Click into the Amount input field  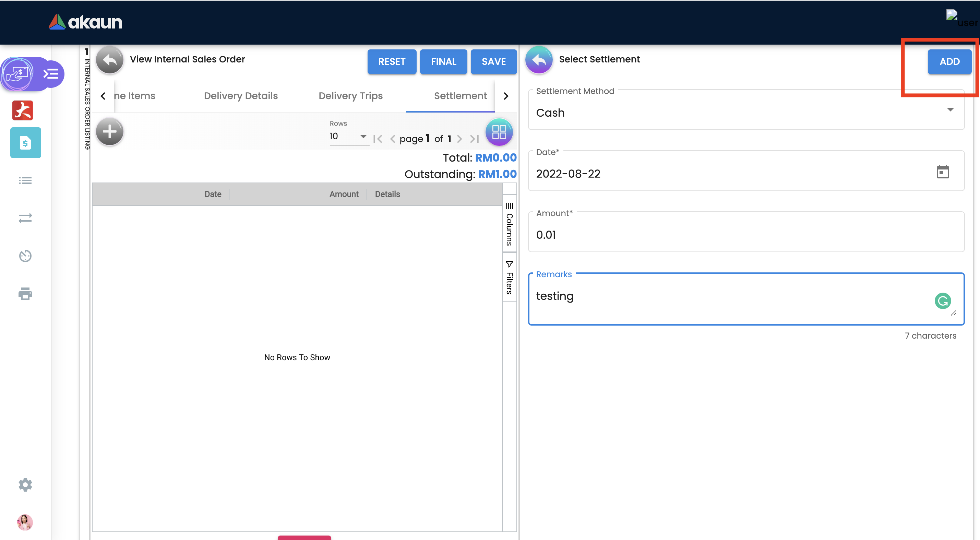click(746, 235)
